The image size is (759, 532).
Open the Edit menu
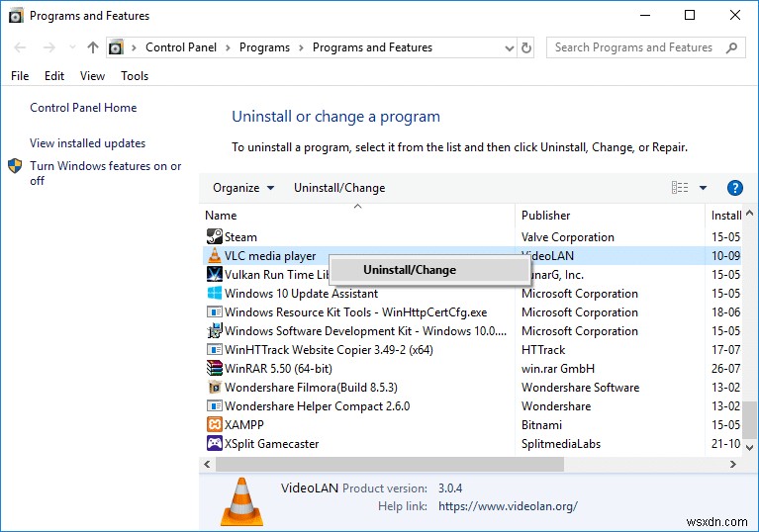pos(54,76)
